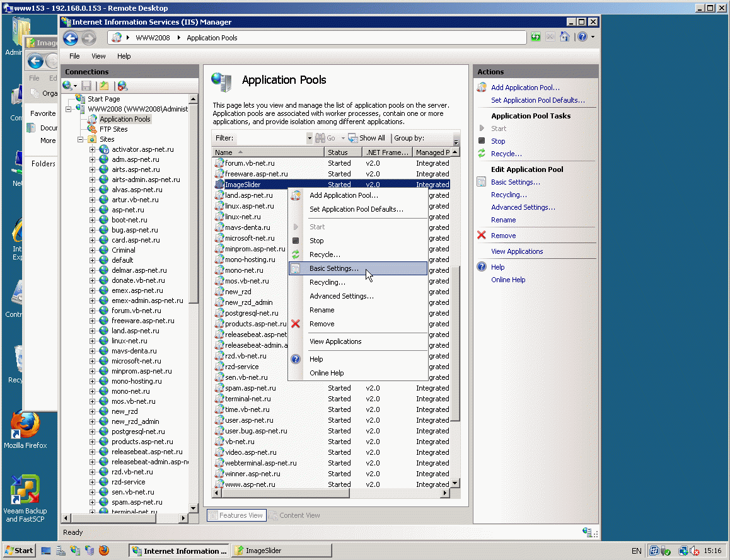
Task: Click the Delete Connection icon in the Connections toolbar
Action: pos(122,86)
